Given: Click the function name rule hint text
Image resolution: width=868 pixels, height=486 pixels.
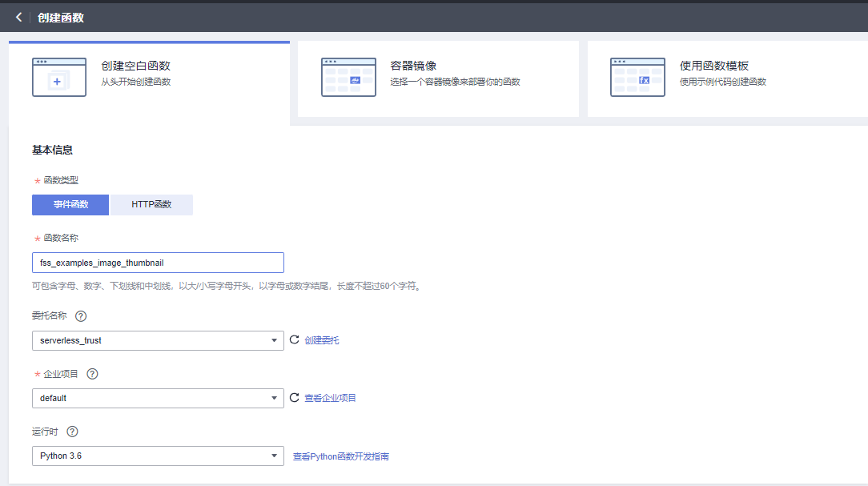Looking at the screenshot, I should [x=227, y=286].
